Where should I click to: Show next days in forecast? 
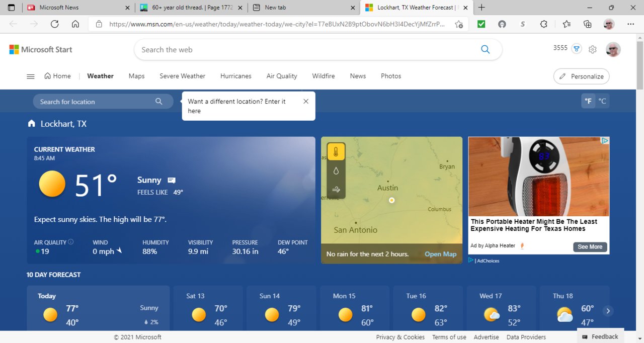coord(608,311)
